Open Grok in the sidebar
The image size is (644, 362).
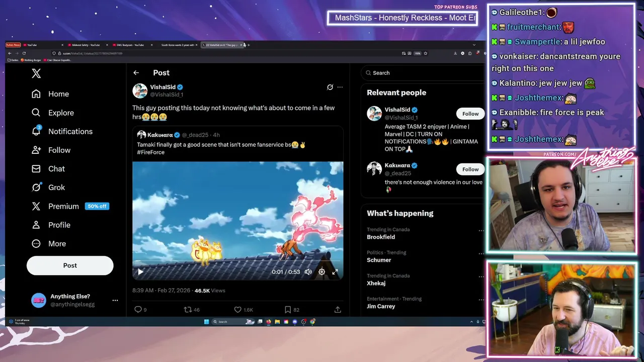(48, 187)
